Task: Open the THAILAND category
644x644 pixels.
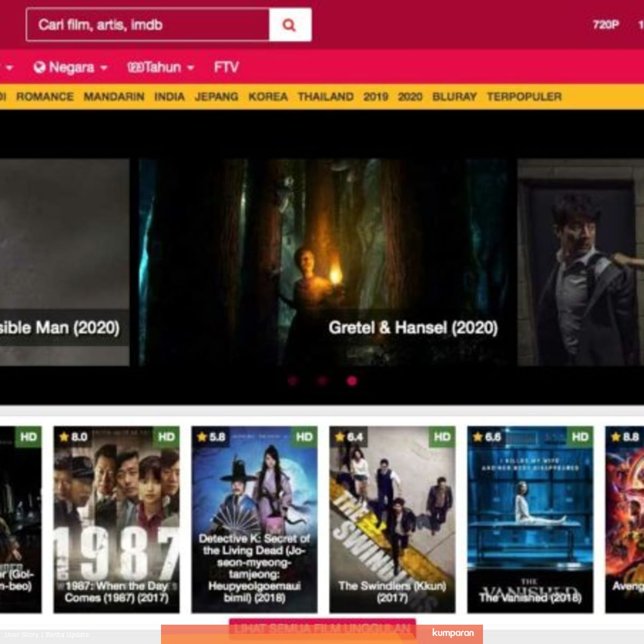Action: click(x=326, y=97)
